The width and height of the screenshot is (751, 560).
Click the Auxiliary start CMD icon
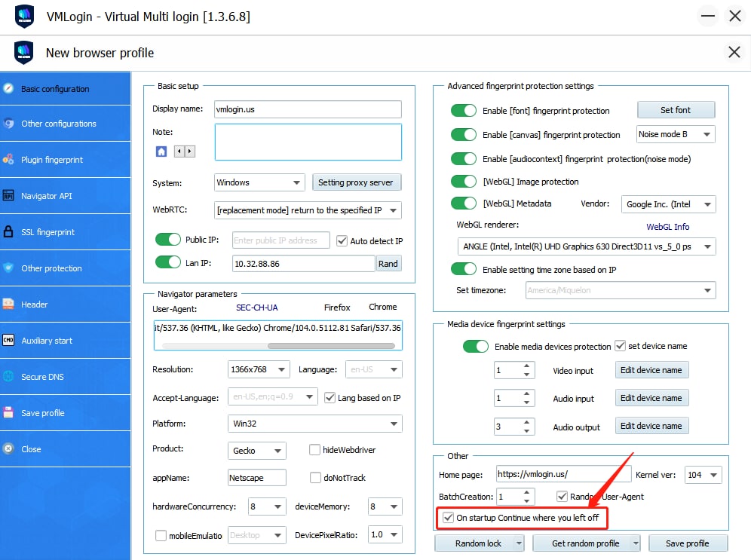pyautogui.click(x=8, y=341)
